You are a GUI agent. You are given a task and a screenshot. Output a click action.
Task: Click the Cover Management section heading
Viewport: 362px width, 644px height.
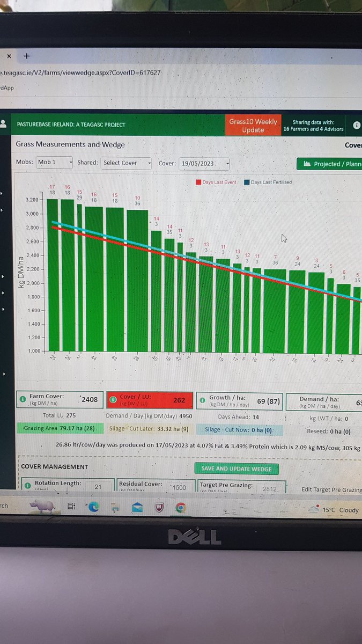tap(54, 466)
